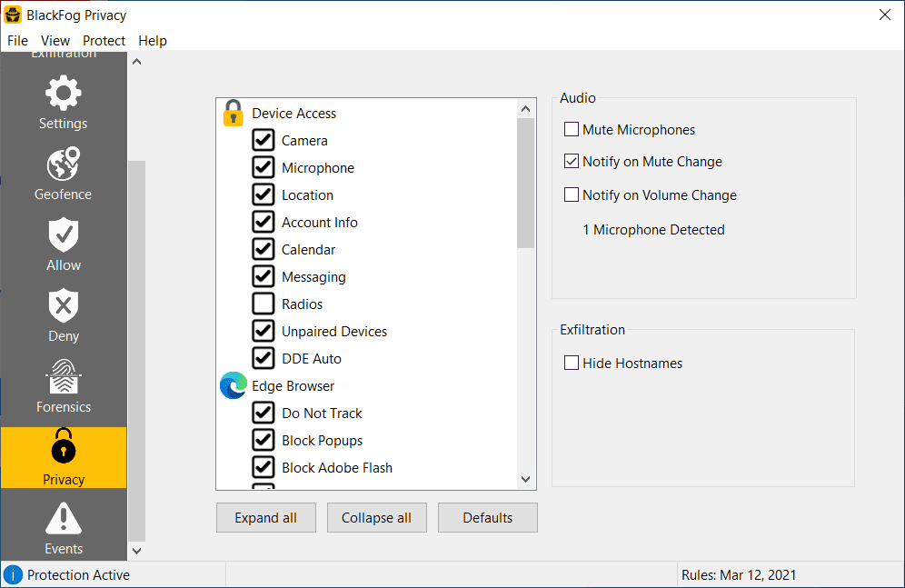Open the Events warning triangle icon
Screen dimensions: 905x588
pyautogui.click(x=63, y=519)
